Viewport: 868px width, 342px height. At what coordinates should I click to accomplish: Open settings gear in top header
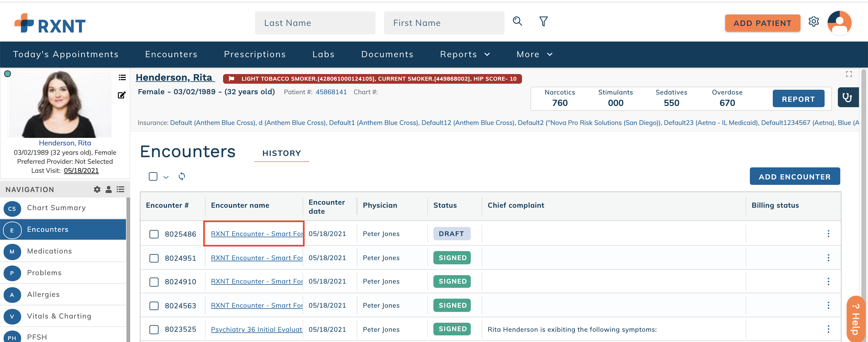pos(813,22)
